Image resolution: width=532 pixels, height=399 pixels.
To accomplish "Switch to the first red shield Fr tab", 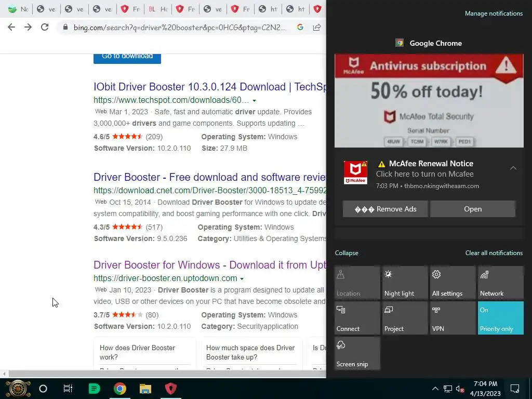I will point(130,9).
